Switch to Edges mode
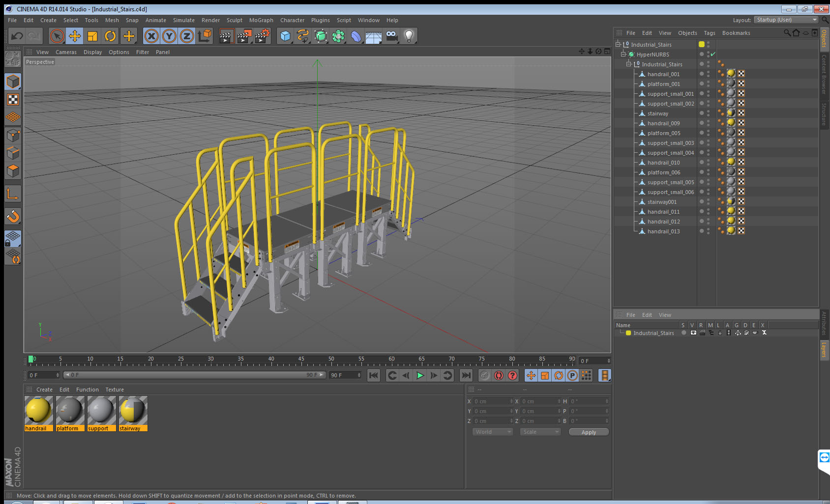Viewport: 830px width, 504px height. click(13, 153)
